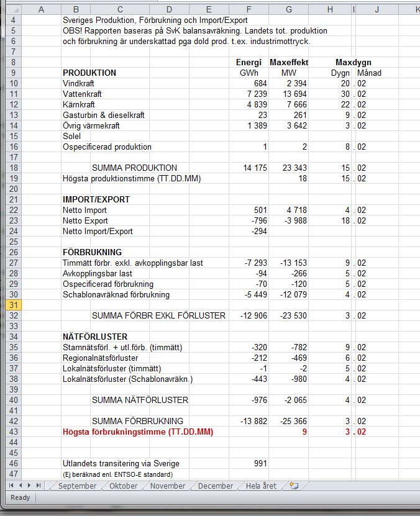Open the September sheet tab
420x516 pixels.
77,486
